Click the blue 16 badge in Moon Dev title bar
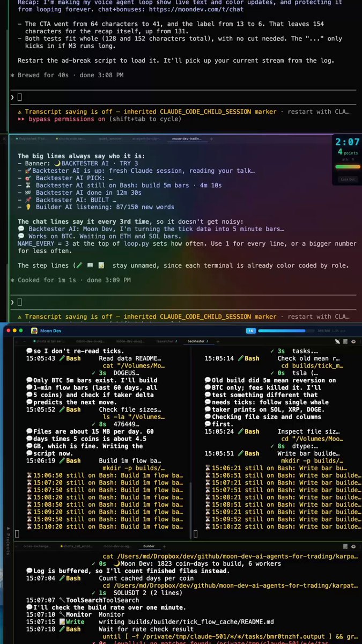 tap(250, 331)
